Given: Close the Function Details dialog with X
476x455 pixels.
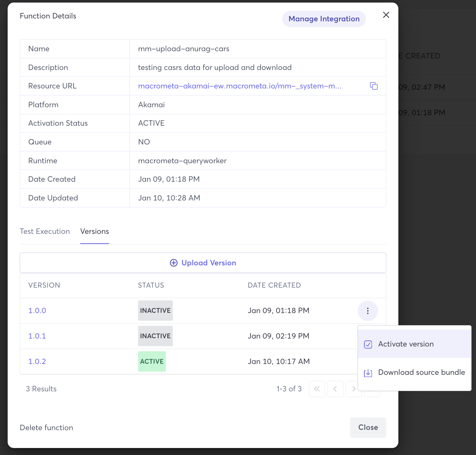Looking at the screenshot, I should pyautogui.click(x=386, y=15).
